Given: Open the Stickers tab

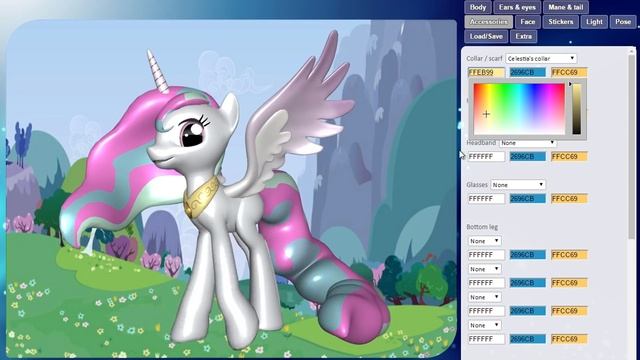Looking at the screenshot, I should pos(561,22).
